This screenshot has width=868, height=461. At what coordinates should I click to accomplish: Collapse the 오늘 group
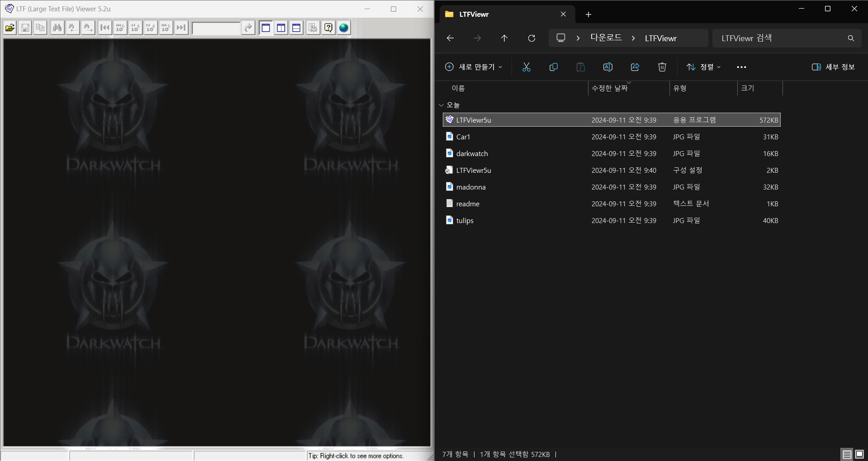(x=441, y=105)
